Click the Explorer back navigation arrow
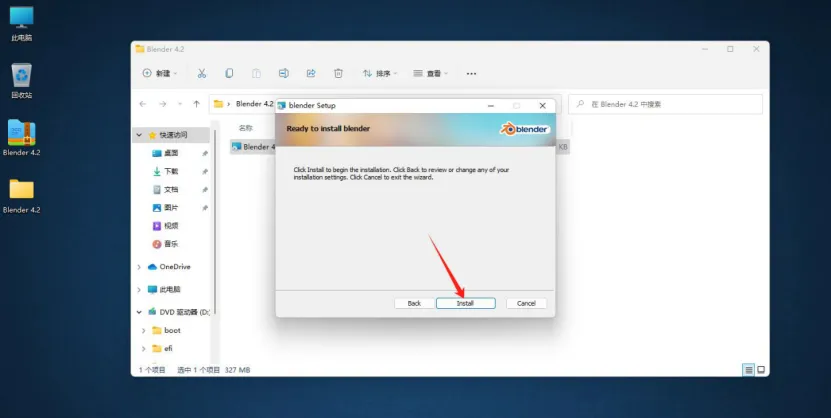The height and width of the screenshot is (418, 831). coord(143,104)
